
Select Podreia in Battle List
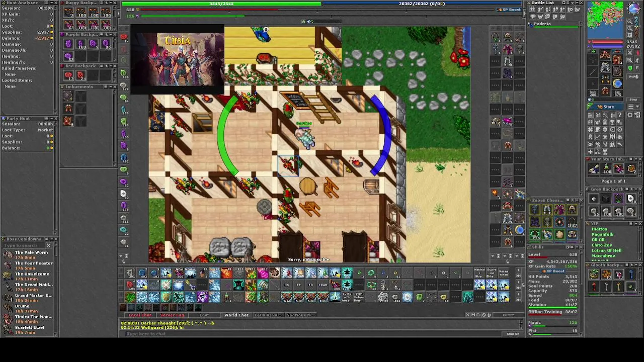pyautogui.click(x=553, y=24)
